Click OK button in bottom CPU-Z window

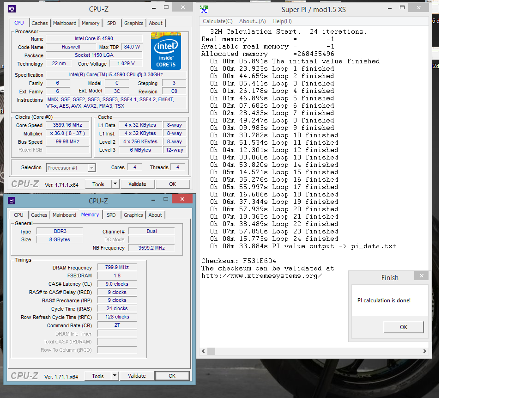[172, 376]
